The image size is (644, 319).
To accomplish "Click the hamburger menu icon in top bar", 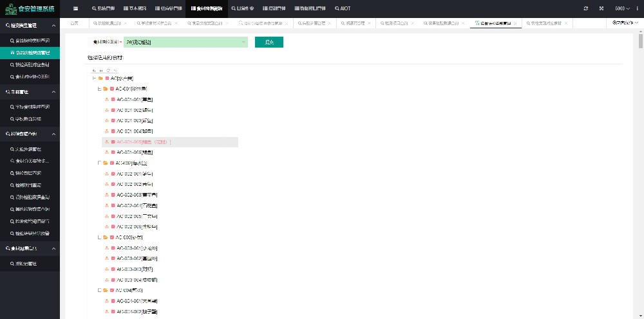I will (75, 8).
